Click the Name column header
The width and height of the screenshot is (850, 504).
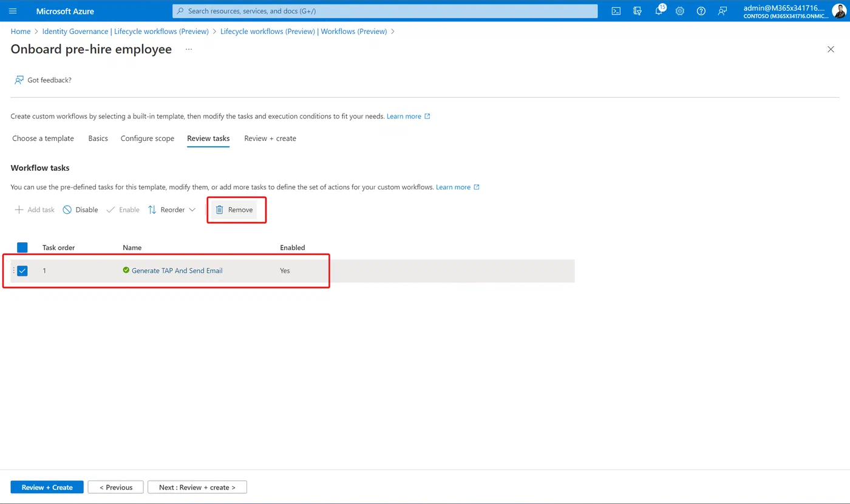tap(132, 248)
